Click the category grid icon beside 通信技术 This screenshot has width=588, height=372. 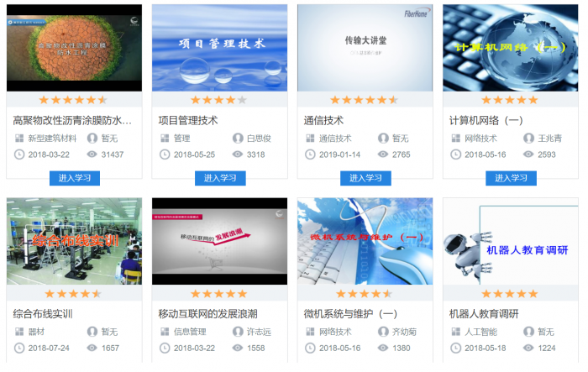tap(310, 139)
